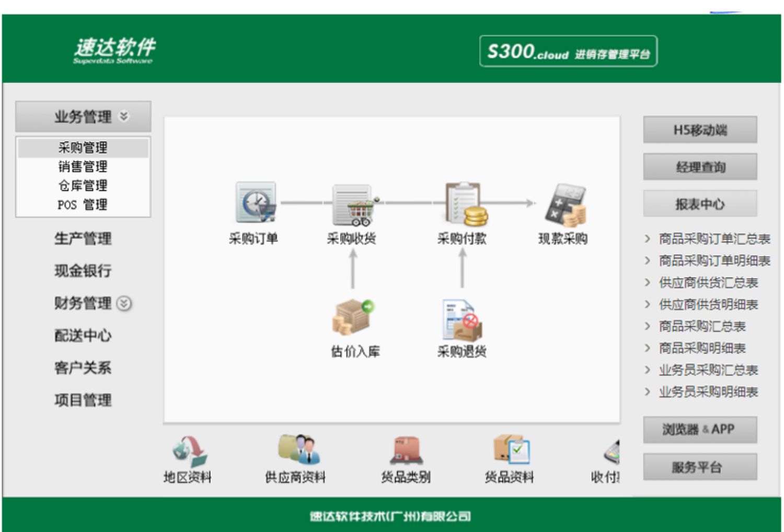The width and height of the screenshot is (784, 532).
Task: Expand the 供应商供货明细表 chevron arrow
Action: (648, 305)
